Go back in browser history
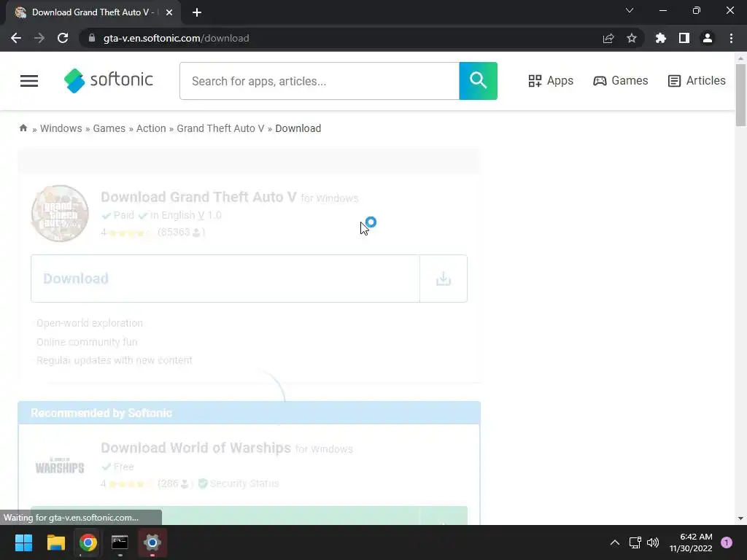This screenshot has height=560, width=747. tap(16, 38)
